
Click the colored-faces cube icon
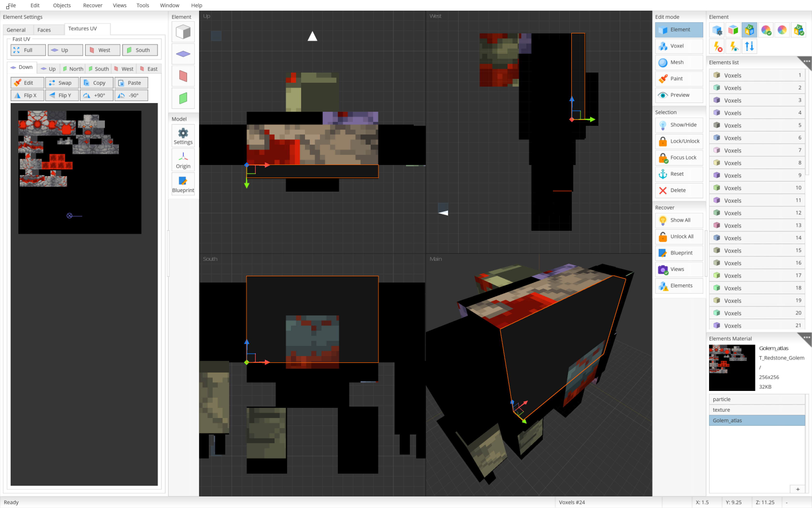(733, 30)
